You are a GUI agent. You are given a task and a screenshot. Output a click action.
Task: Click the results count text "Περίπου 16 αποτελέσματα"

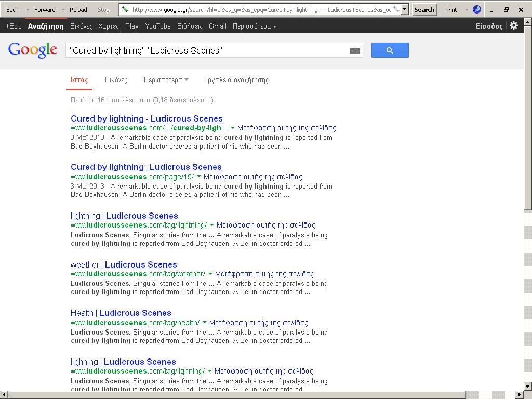point(110,100)
